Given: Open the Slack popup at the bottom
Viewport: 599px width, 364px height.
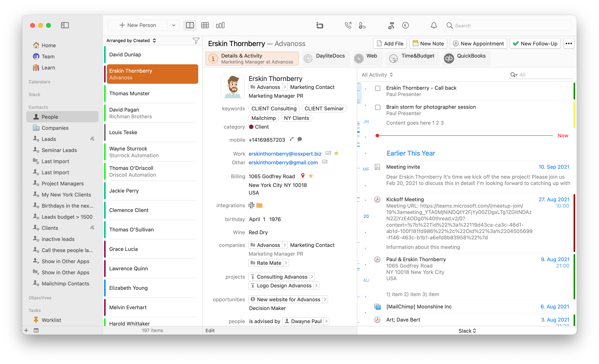Looking at the screenshot, I should coord(467,331).
